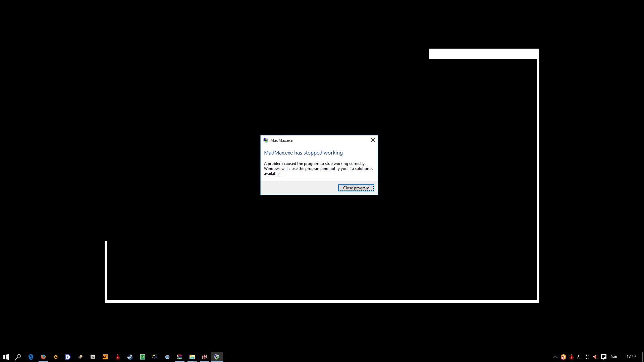Click the Close program button

coord(356,188)
